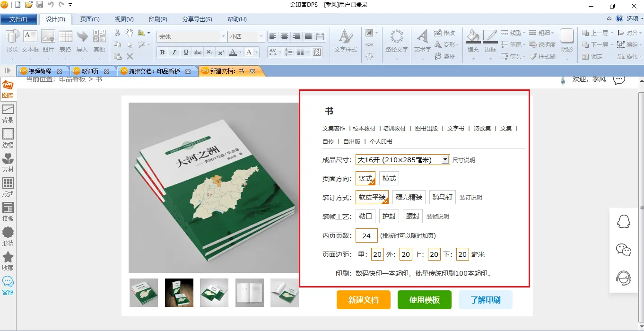
Task: Expand the font name 宋体 dropdown
Action: [223, 37]
